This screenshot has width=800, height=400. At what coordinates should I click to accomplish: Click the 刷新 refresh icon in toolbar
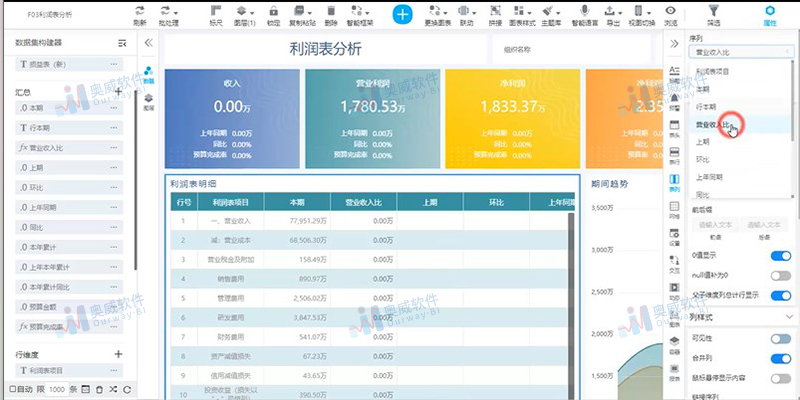tap(139, 11)
